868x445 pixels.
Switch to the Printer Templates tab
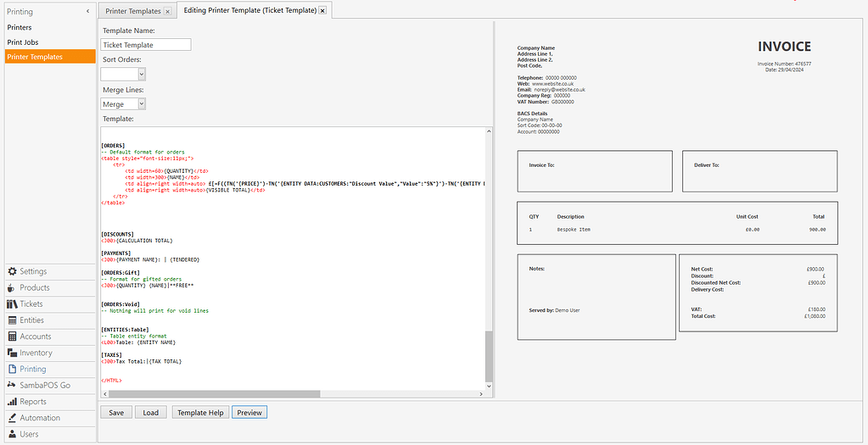(133, 11)
